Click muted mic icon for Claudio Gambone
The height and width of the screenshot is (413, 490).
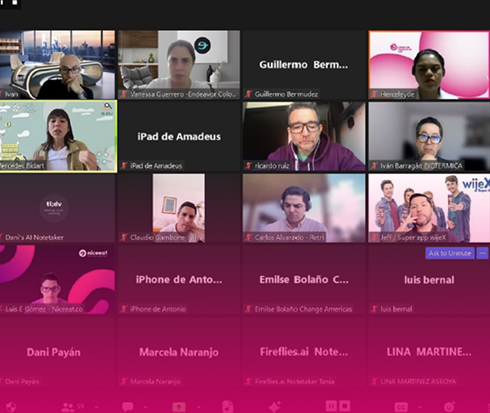(x=124, y=237)
